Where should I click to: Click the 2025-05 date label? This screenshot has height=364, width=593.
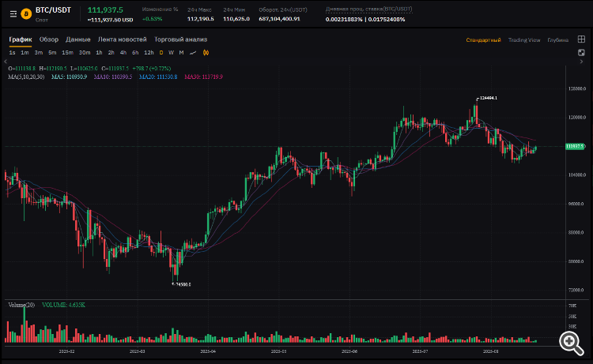point(279,351)
